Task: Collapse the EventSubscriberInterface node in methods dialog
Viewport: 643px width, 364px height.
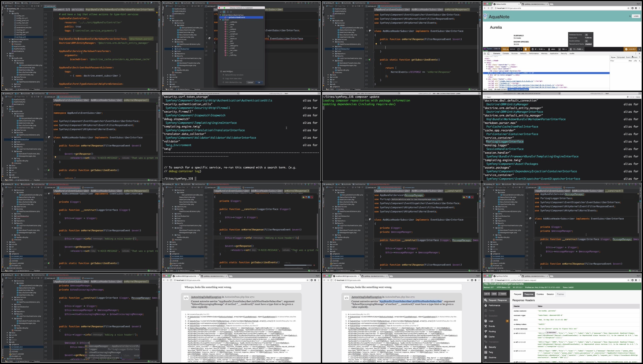Action: (220, 15)
